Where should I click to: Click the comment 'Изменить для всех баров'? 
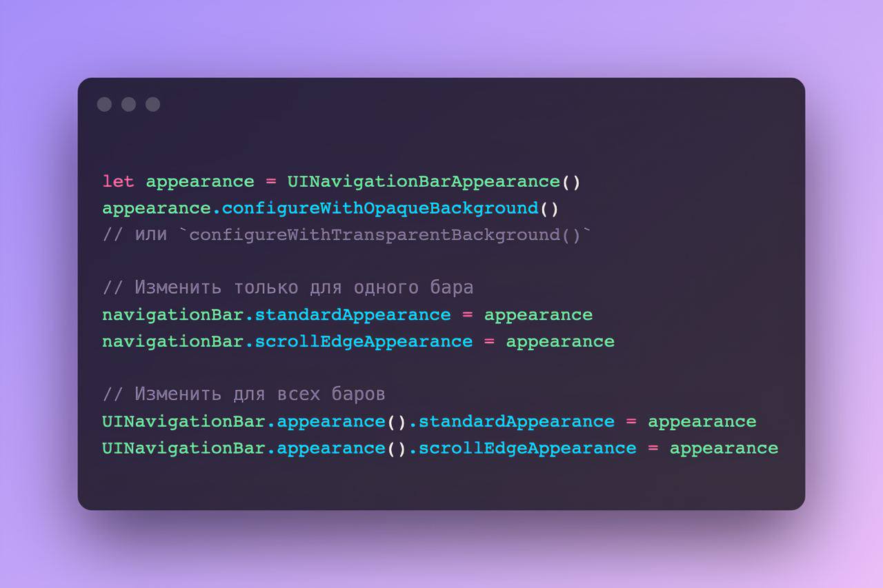[x=244, y=394]
